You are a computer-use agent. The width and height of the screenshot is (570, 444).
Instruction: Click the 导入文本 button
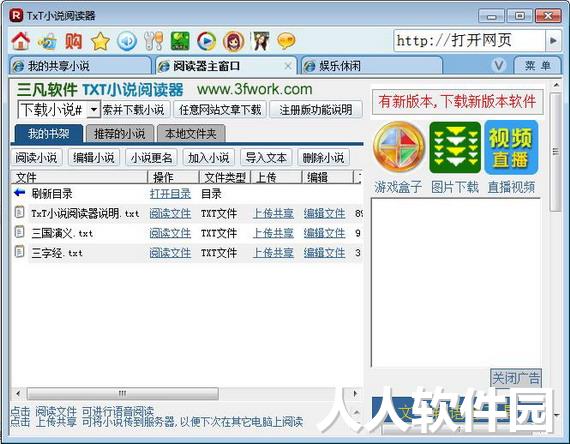(266, 158)
